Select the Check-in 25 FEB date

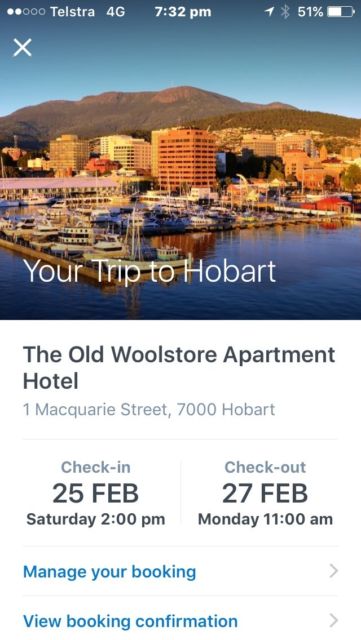coord(96,493)
